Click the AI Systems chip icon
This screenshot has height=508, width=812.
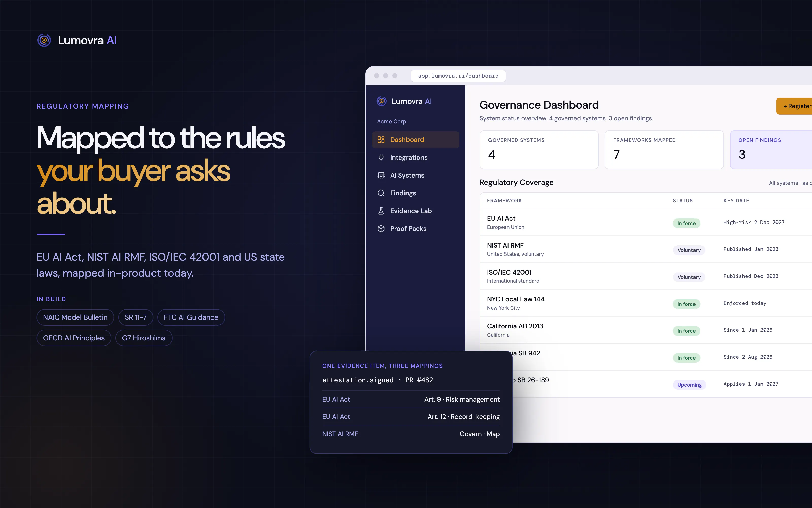coord(381,175)
